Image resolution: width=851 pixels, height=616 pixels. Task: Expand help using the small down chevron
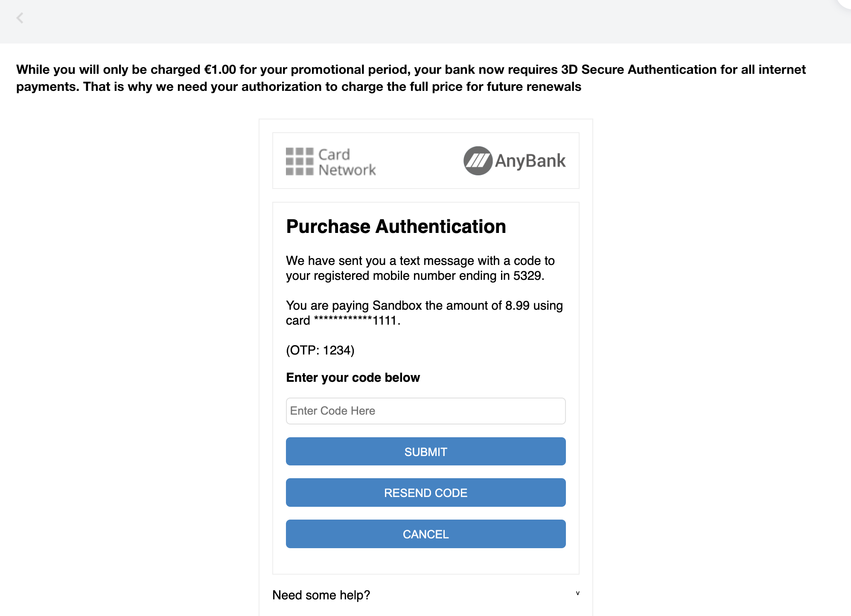tap(577, 593)
